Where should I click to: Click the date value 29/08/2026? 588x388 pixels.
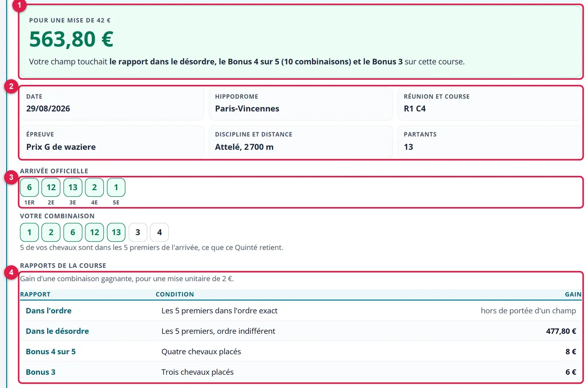click(48, 108)
